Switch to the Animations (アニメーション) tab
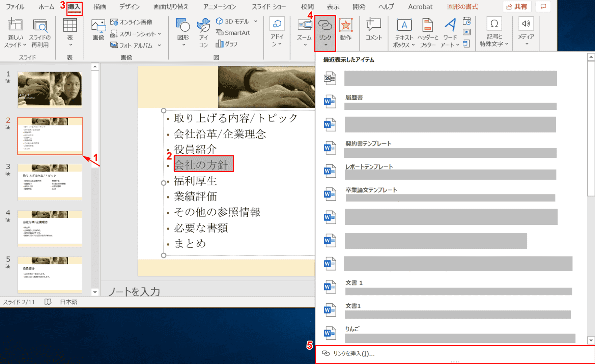Image resolution: width=595 pixels, height=364 pixels. coord(220,7)
